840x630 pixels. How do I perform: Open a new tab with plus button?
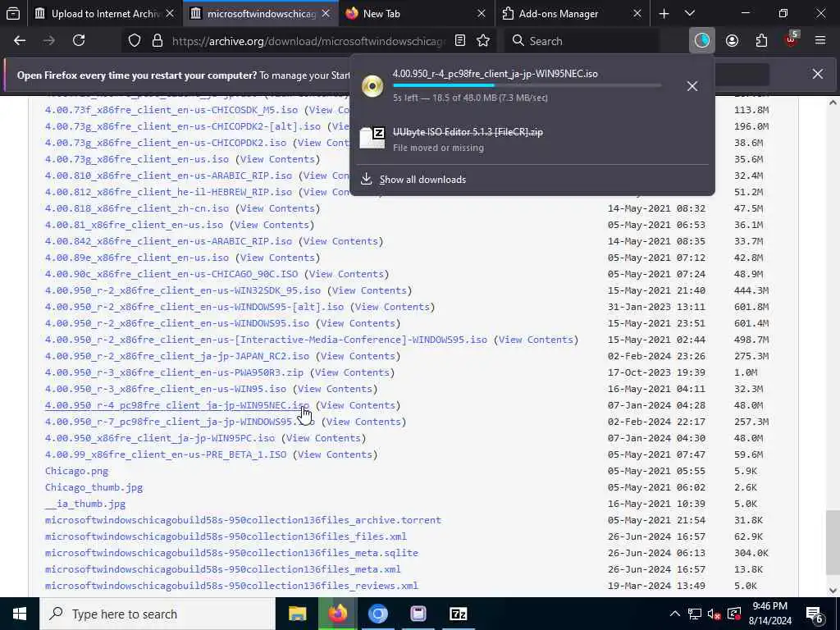tap(664, 14)
